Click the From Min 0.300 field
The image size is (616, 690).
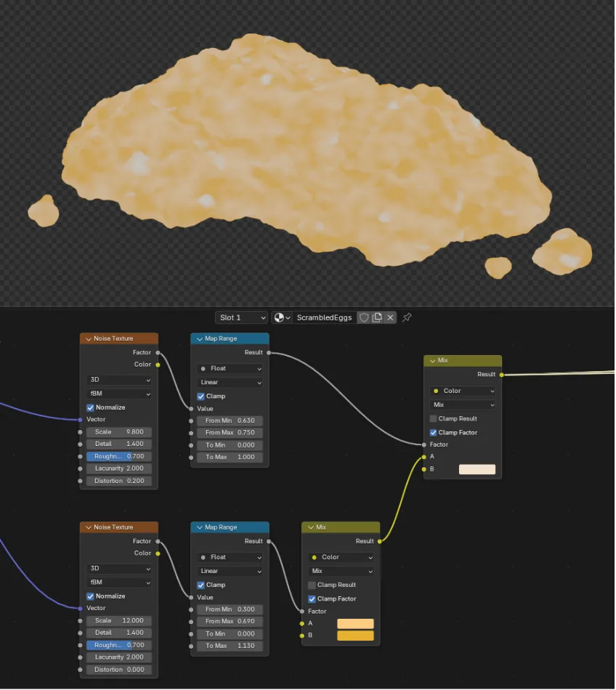[x=230, y=610]
